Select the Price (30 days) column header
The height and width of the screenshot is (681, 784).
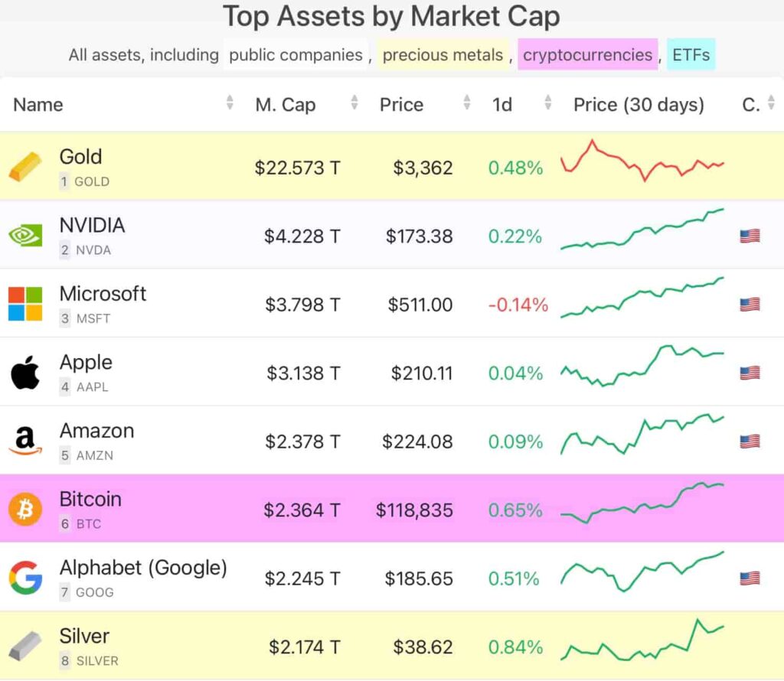pos(639,105)
